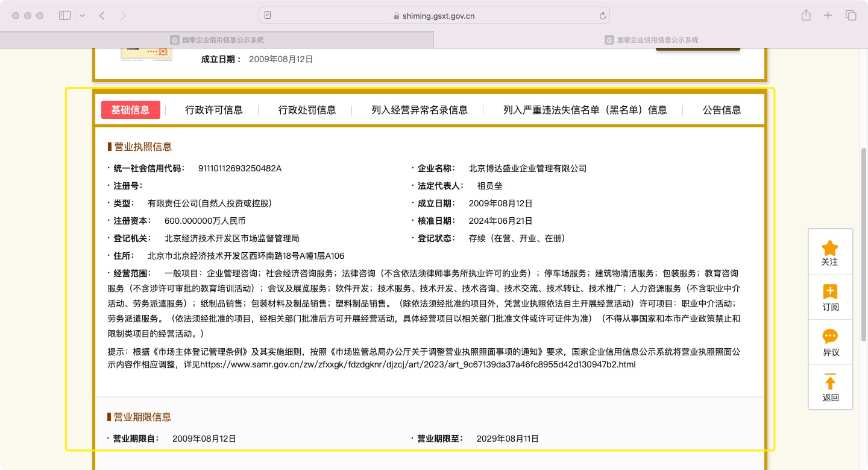Viewport: 868px width, 470px height.
Task: Click the credit code 91110112693250482A
Action: [240, 168]
